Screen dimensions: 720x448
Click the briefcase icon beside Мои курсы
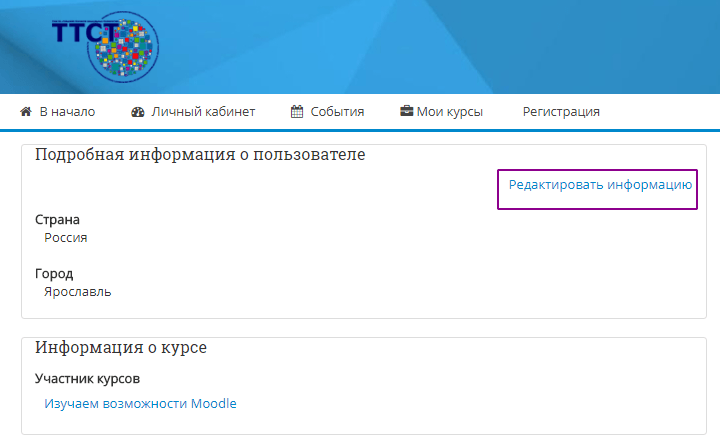coord(406,112)
